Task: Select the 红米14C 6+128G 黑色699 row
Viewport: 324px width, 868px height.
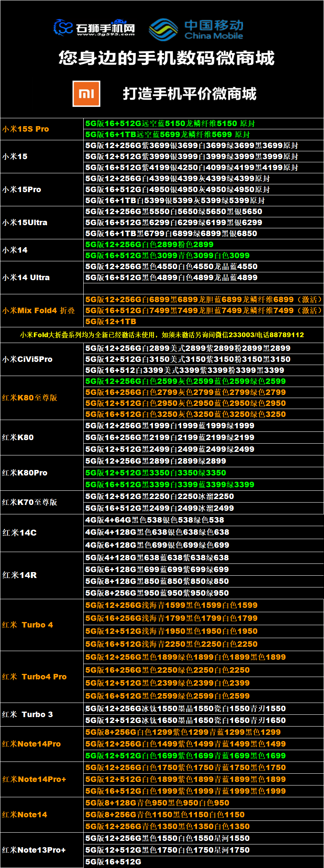Action: 204,545
